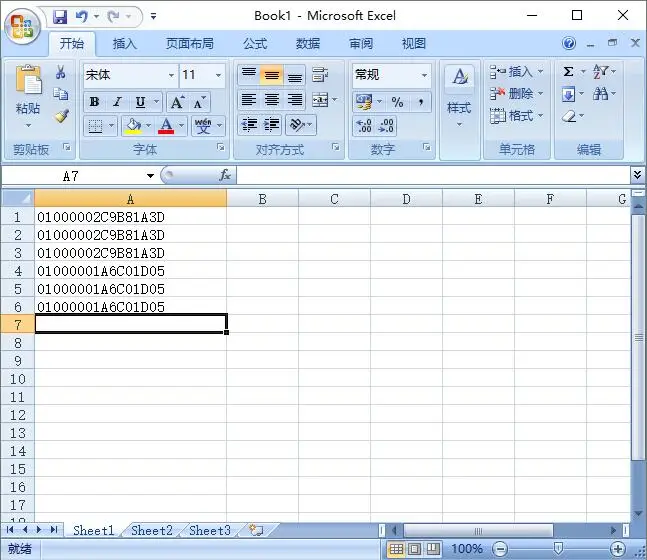Toggle Italic formatting

click(117, 102)
